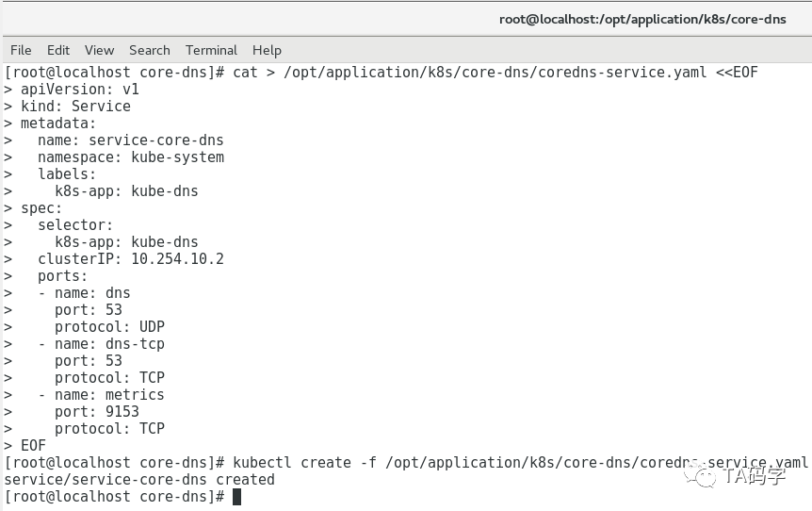
Task: Open the File menu
Action: pyautogui.click(x=21, y=50)
